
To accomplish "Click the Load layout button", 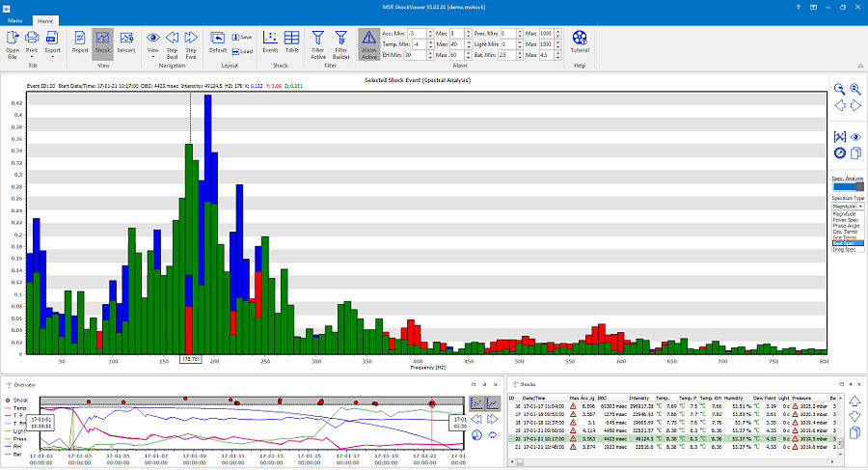I will (x=243, y=51).
